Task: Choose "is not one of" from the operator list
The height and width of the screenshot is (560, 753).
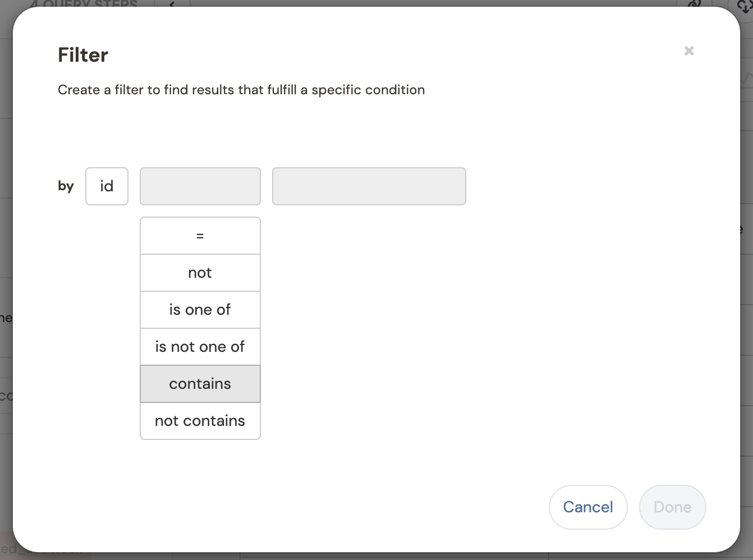Action: [200, 347]
